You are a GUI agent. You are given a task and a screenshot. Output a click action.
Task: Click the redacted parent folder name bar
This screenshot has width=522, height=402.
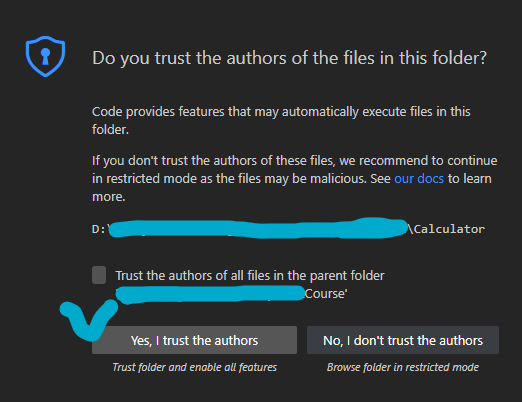[x=210, y=294]
